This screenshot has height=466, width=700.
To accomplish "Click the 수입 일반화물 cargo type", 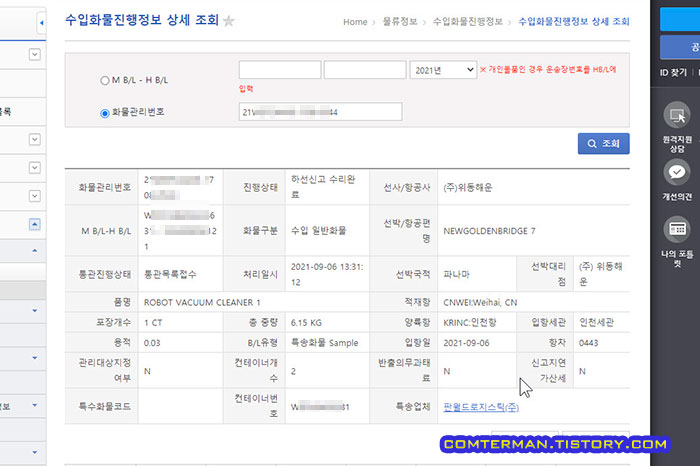I will point(318,231).
